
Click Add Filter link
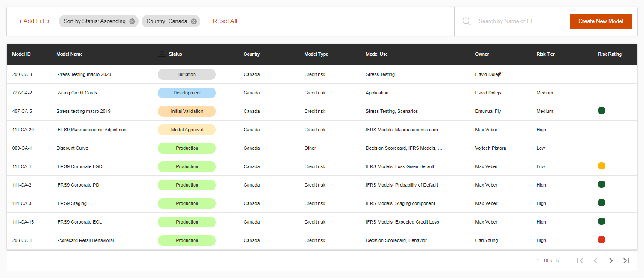click(x=34, y=21)
